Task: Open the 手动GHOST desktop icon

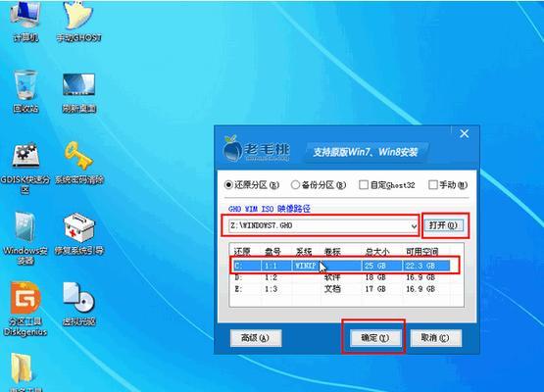Action: click(78, 21)
